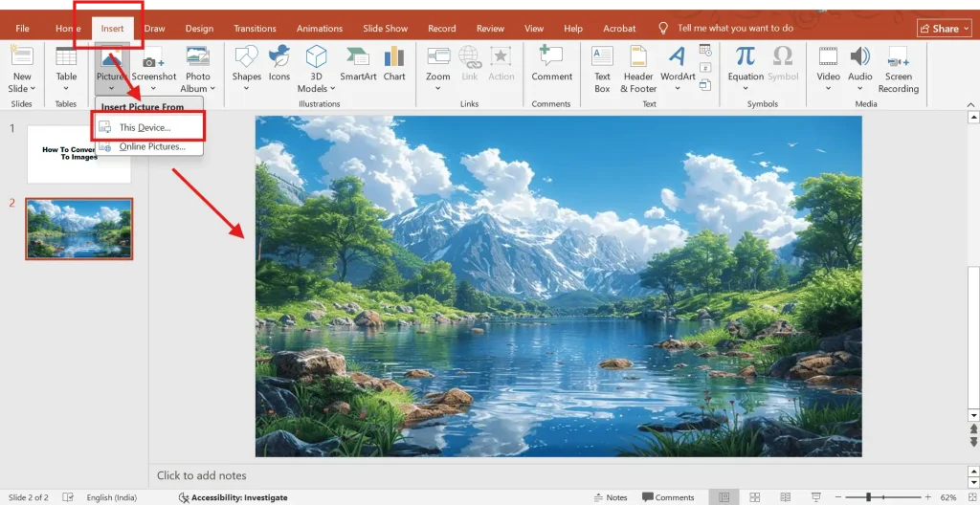Insert a Text Box
The image size is (980, 505).
(x=602, y=69)
